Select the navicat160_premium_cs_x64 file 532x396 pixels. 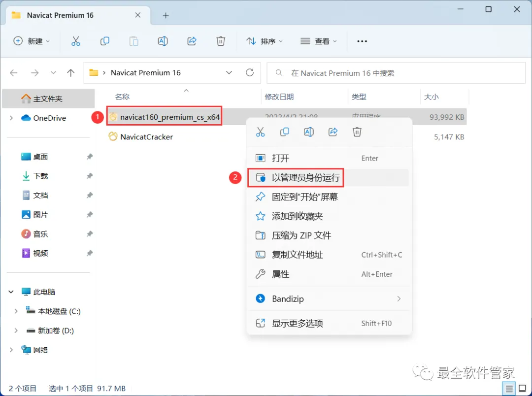coord(169,117)
